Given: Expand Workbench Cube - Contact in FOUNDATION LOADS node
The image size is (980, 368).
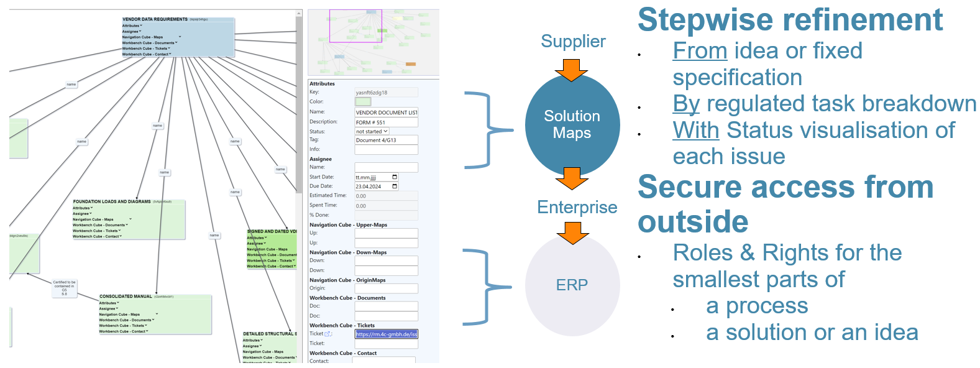Looking at the screenshot, I should [x=121, y=236].
